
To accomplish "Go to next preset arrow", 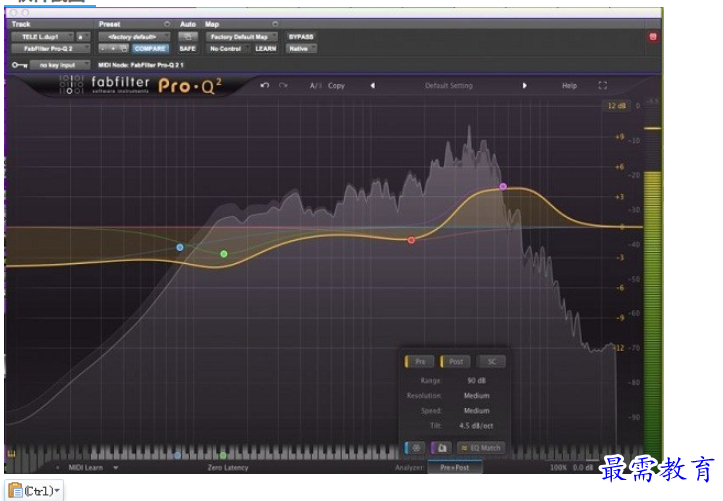I will click(524, 85).
